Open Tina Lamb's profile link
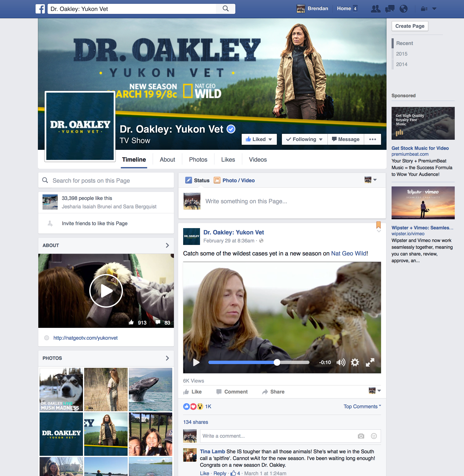The image size is (464, 476). [x=212, y=451]
